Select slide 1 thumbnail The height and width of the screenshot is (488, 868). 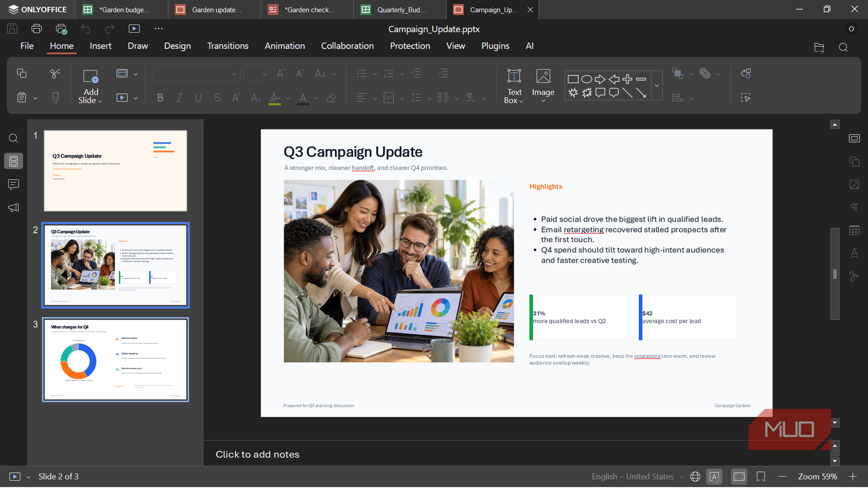coord(116,171)
